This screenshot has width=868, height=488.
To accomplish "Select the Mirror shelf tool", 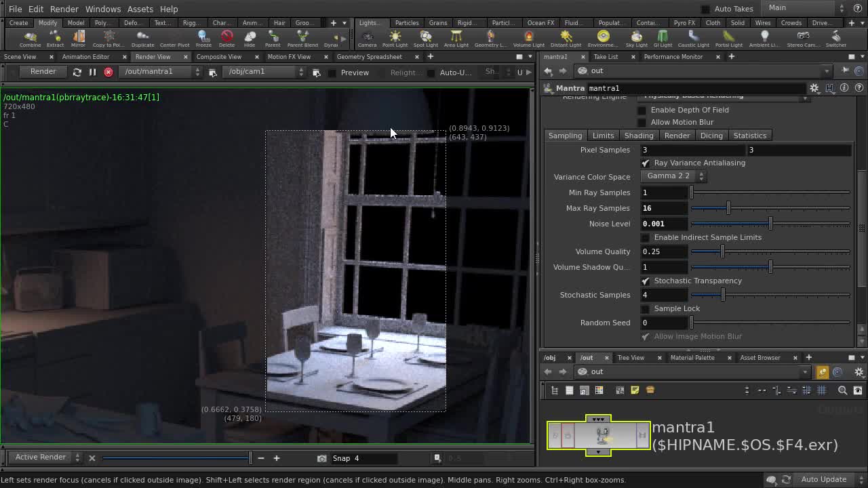I will 78,39.
